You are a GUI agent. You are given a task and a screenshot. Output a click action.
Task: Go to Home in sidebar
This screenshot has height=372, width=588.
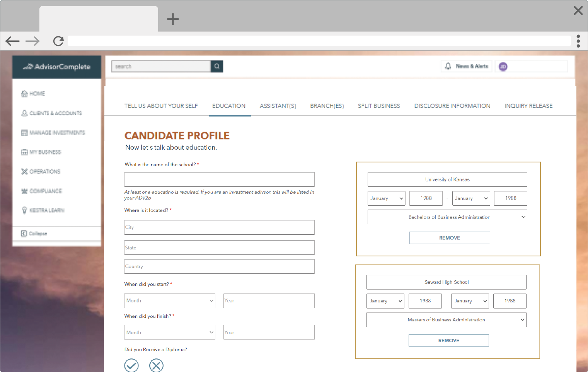pyautogui.click(x=33, y=94)
